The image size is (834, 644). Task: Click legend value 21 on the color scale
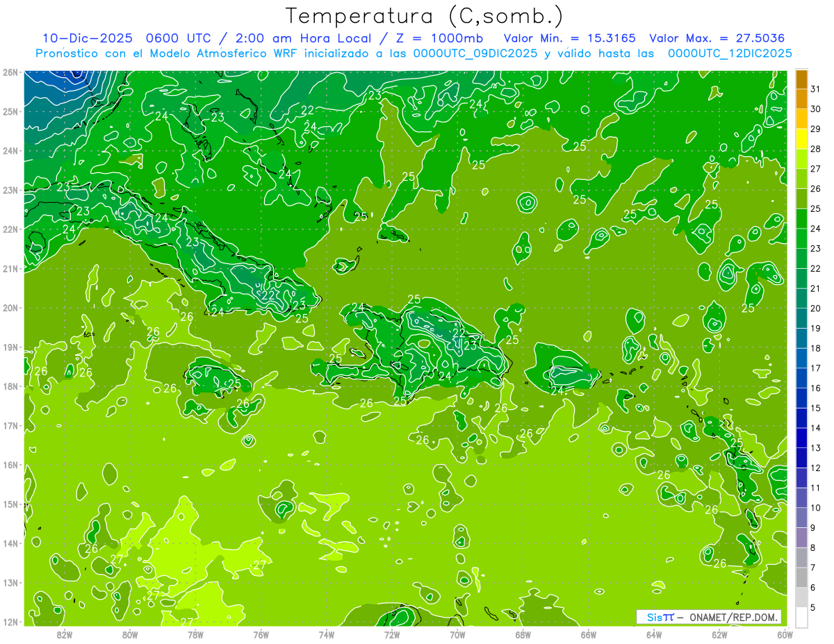point(816,288)
